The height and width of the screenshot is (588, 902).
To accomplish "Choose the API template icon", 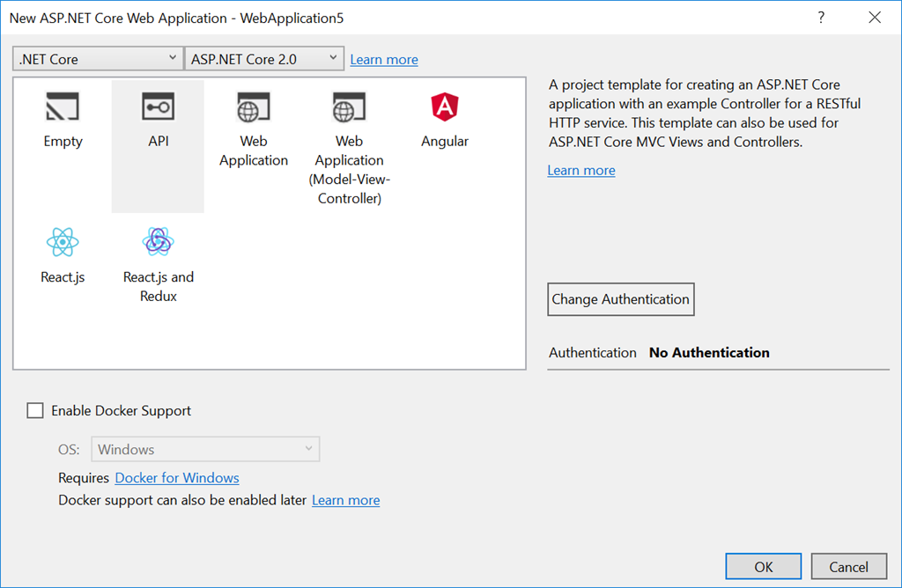I will [158, 107].
